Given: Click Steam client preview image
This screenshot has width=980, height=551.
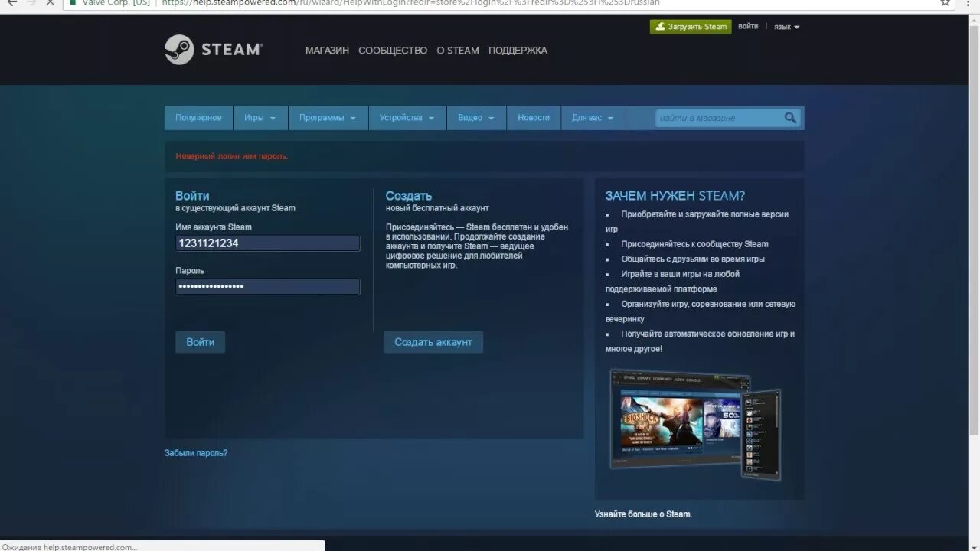Looking at the screenshot, I should [x=695, y=425].
